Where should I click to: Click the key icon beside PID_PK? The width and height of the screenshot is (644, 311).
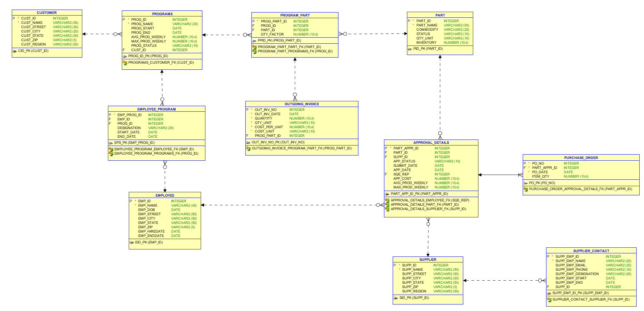click(410, 49)
